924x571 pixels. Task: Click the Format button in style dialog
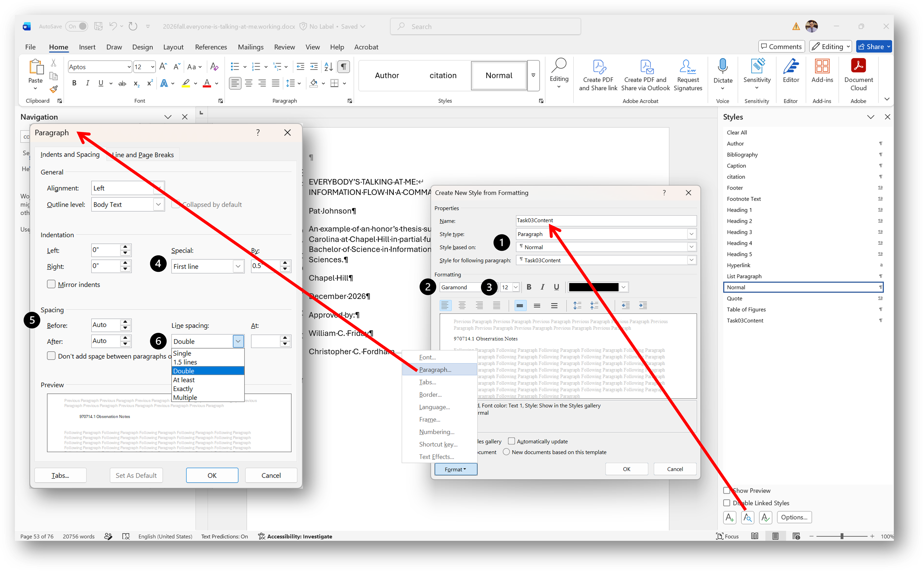pyautogui.click(x=456, y=469)
